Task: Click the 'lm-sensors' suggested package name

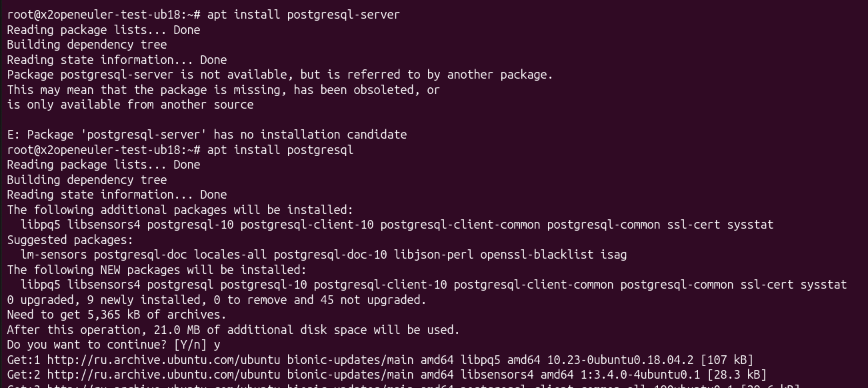Action: [53, 255]
